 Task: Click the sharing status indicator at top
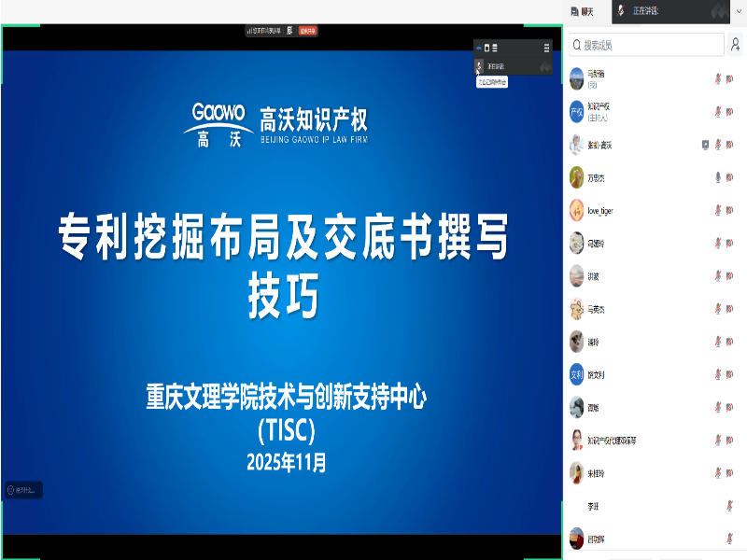point(266,31)
